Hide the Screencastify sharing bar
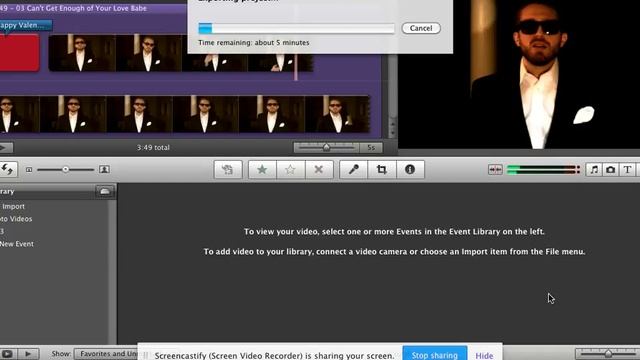The height and width of the screenshot is (360, 640). [x=484, y=356]
